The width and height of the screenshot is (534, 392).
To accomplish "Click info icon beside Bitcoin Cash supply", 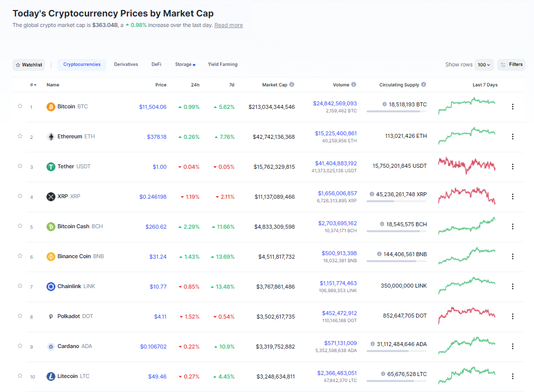I will [x=382, y=224].
